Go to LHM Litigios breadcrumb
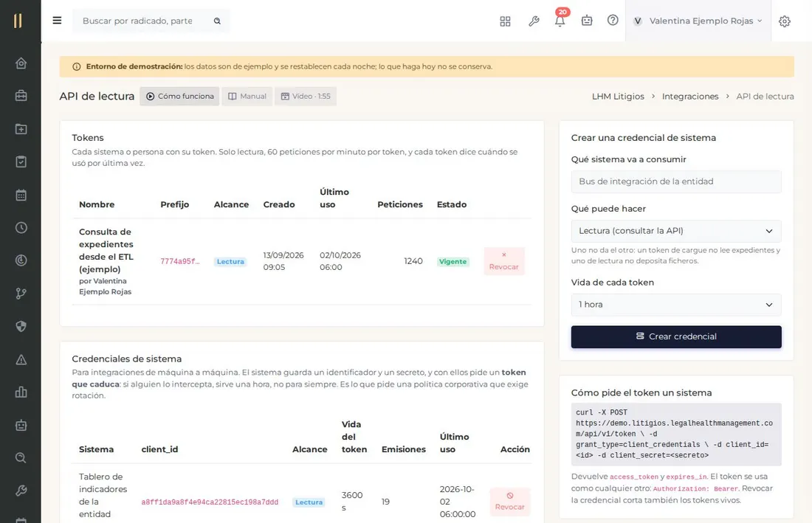 [x=618, y=96]
